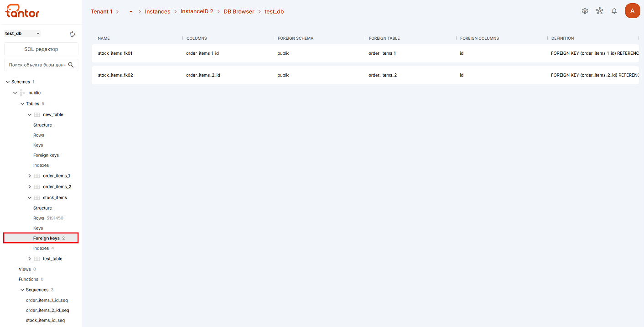644x327 pixels.
Task: Open Foreign keys under new_table
Action: pos(46,155)
